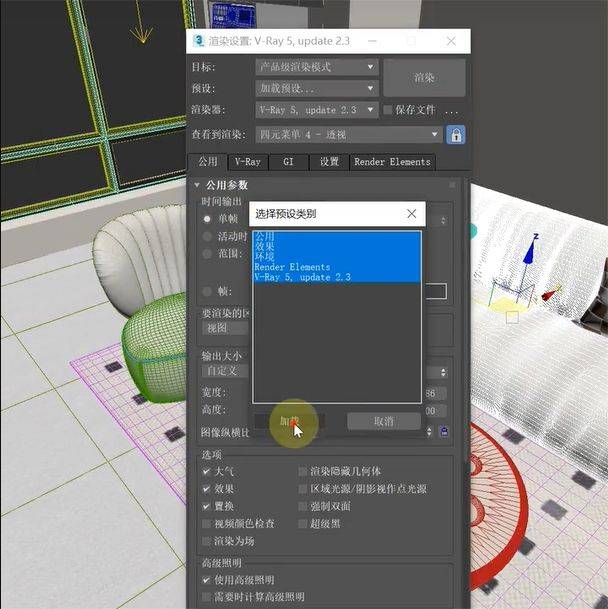Click the 渲染 render button
Image resolution: width=608 pixels, height=609 pixels.
pos(424,78)
